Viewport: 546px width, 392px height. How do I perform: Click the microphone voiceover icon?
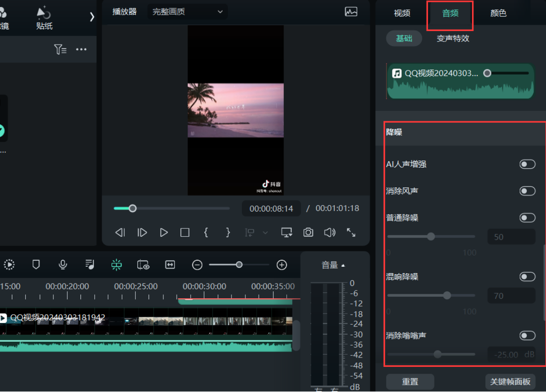point(63,265)
